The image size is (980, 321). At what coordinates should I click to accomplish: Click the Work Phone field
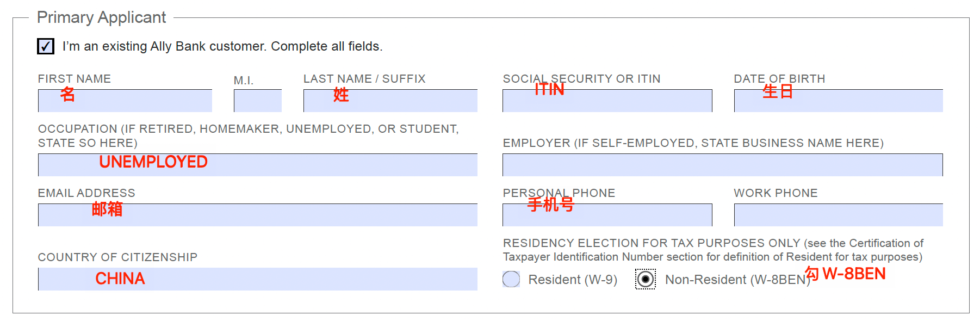point(838,215)
